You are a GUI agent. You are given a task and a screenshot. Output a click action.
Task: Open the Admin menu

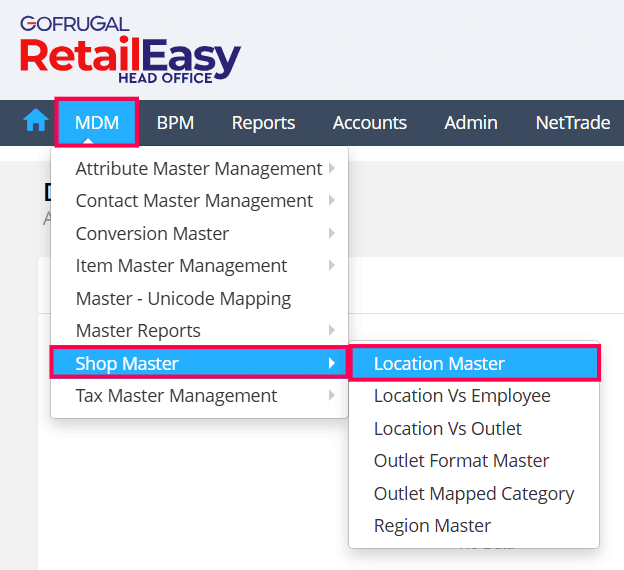click(x=471, y=123)
